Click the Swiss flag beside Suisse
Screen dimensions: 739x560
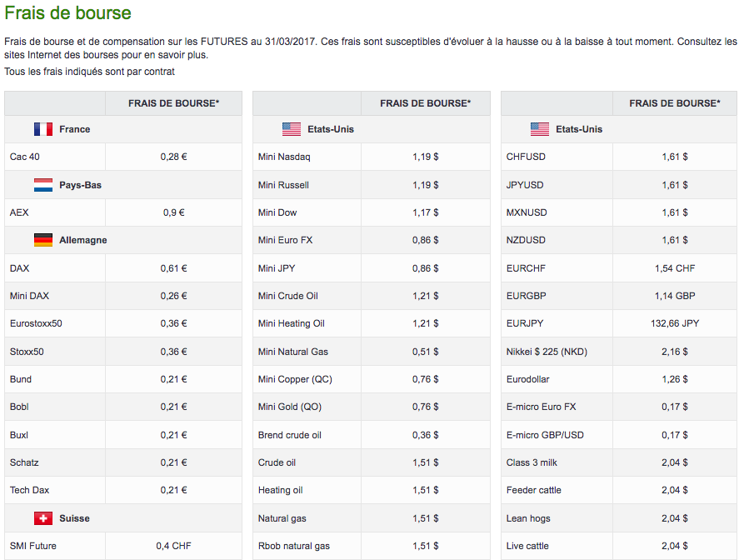43,518
